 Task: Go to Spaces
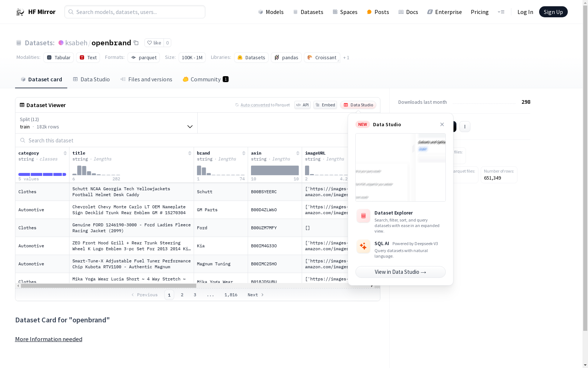click(x=345, y=12)
